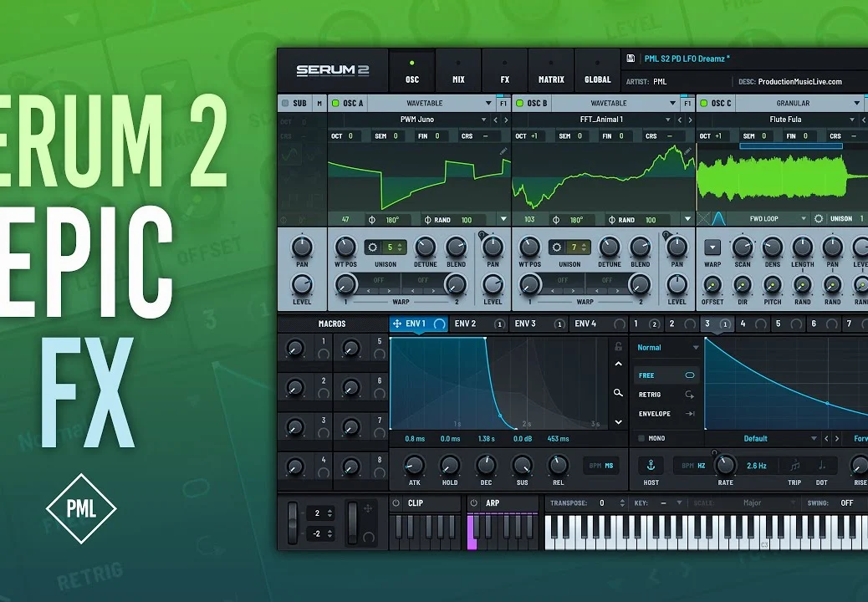The width and height of the screenshot is (868, 602).
Task: Open the Flute Fula sample dropdown
Action: click(x=786, y=120)
